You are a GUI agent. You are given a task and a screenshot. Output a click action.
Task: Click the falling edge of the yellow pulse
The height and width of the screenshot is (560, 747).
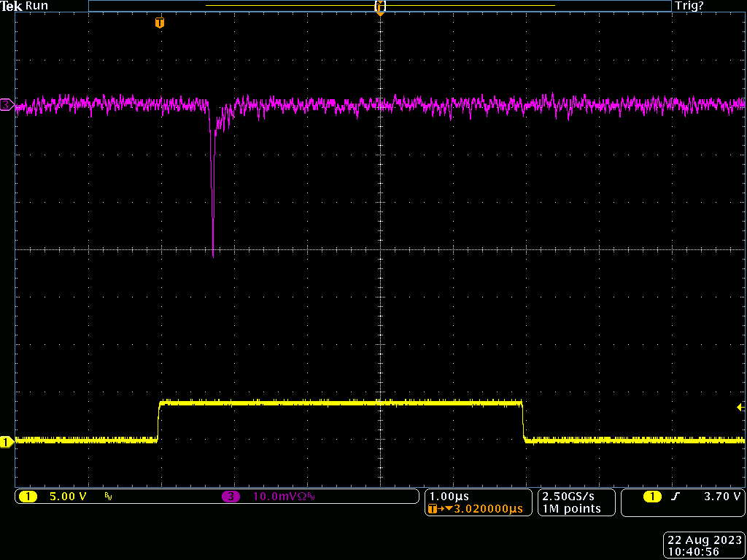[523, 421]
